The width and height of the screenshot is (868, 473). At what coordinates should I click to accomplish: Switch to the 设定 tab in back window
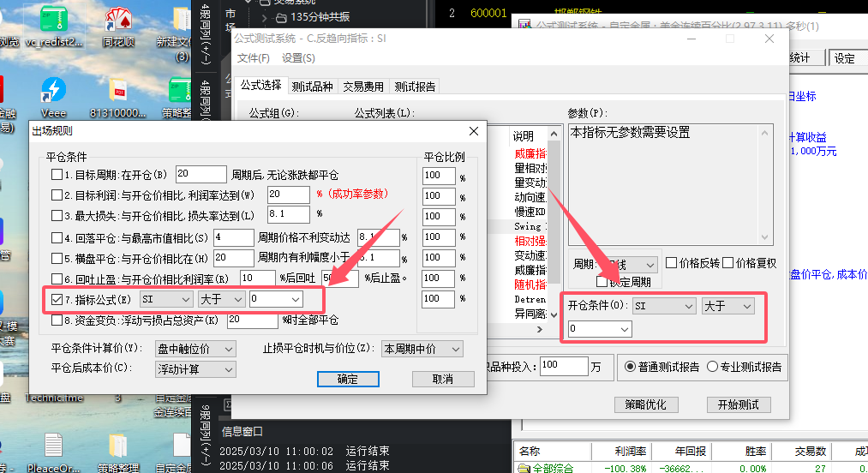(x=847, y=58)
